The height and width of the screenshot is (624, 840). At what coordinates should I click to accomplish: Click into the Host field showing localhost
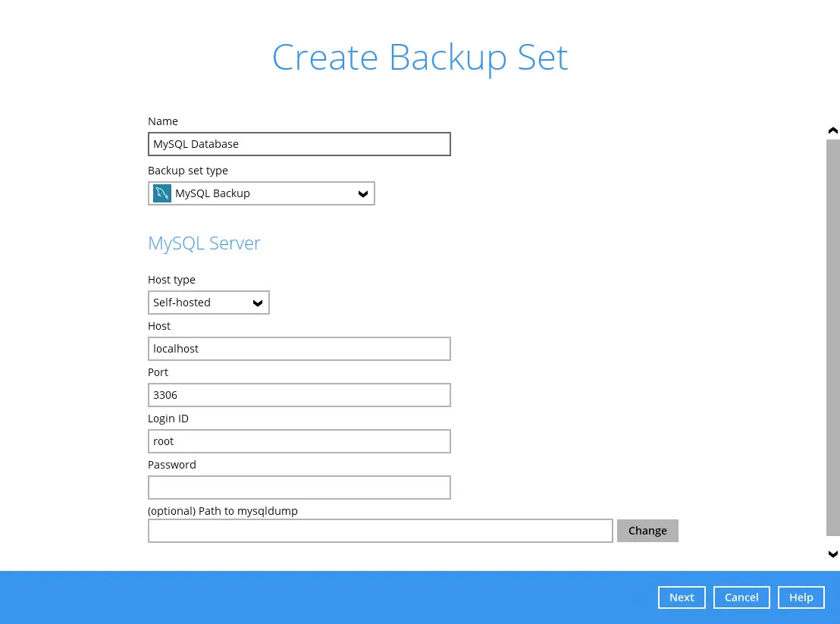[299, 349]
